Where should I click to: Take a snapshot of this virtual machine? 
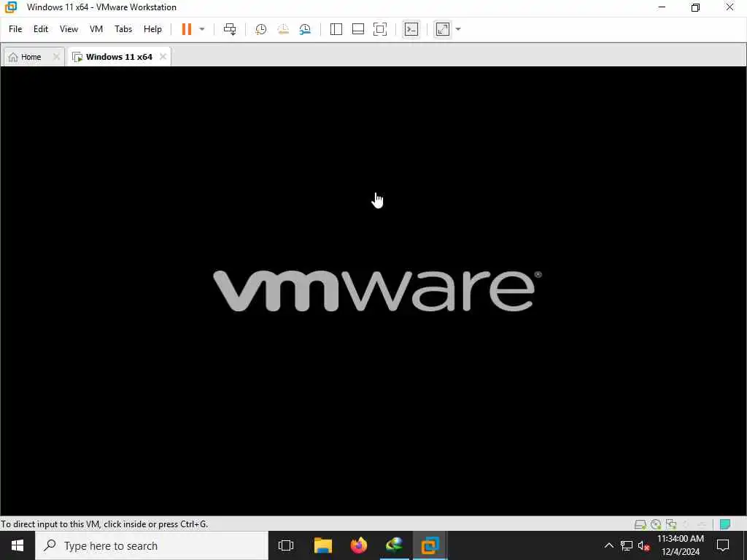[x=260, y=29]
